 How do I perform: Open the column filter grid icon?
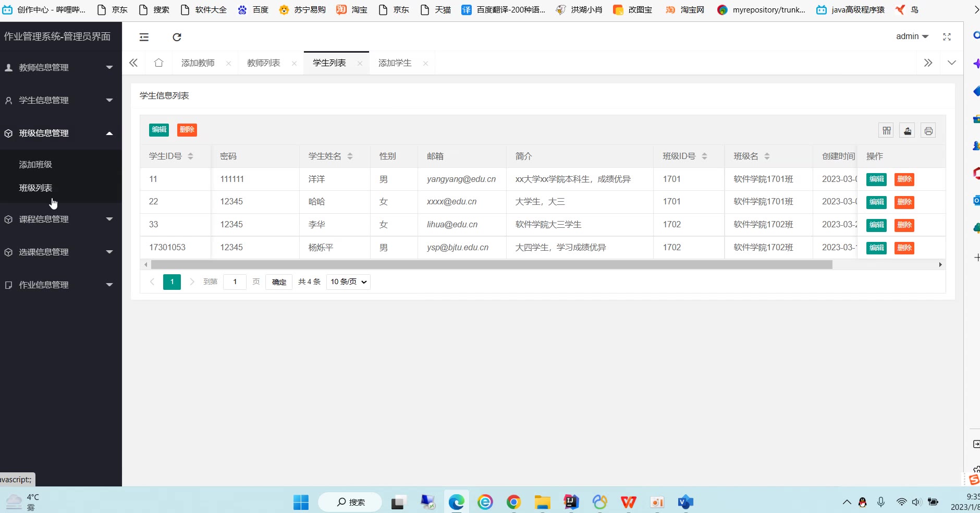coord(886,130)
